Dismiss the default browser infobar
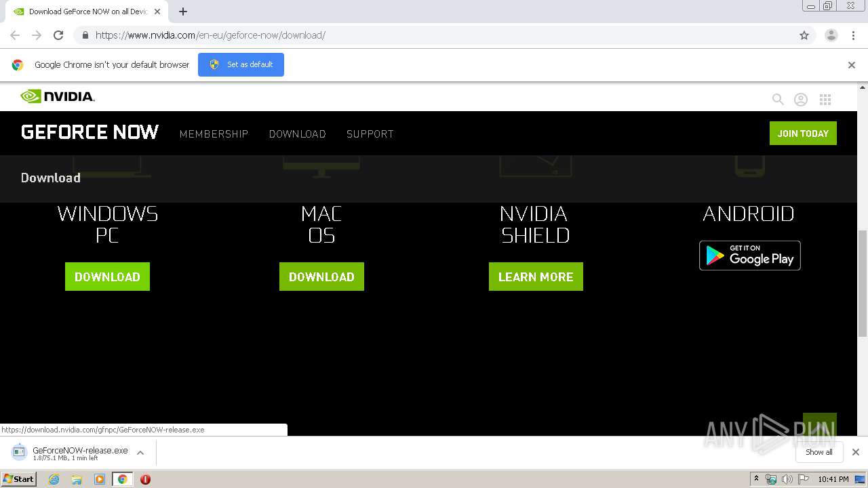Image resolution: width=868 pixels, height=488 pixels. [852, 65]
